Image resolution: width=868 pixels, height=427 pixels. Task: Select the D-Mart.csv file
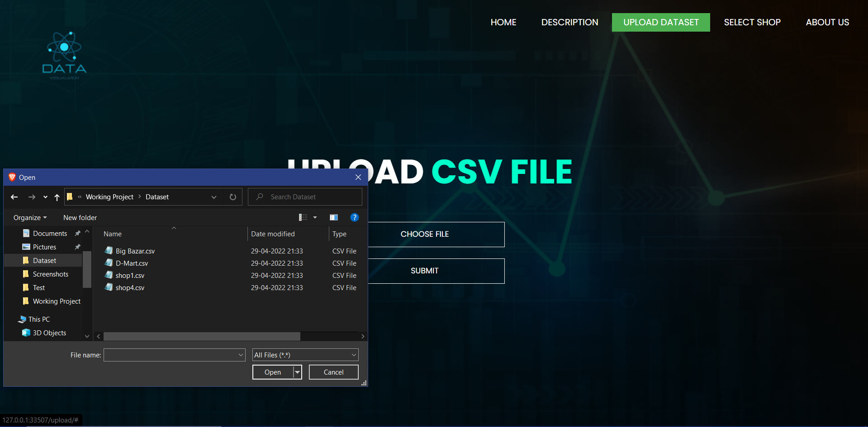[132, 263]
